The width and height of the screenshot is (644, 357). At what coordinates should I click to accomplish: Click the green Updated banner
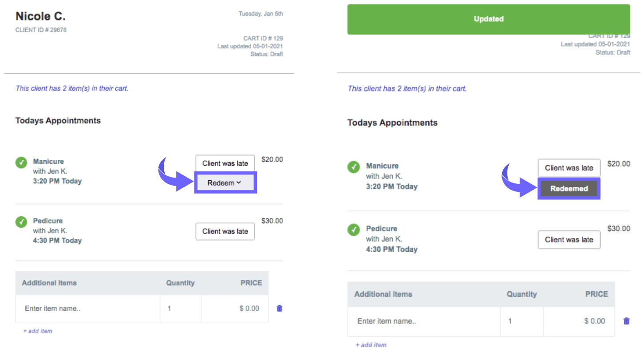coord(488,19)
